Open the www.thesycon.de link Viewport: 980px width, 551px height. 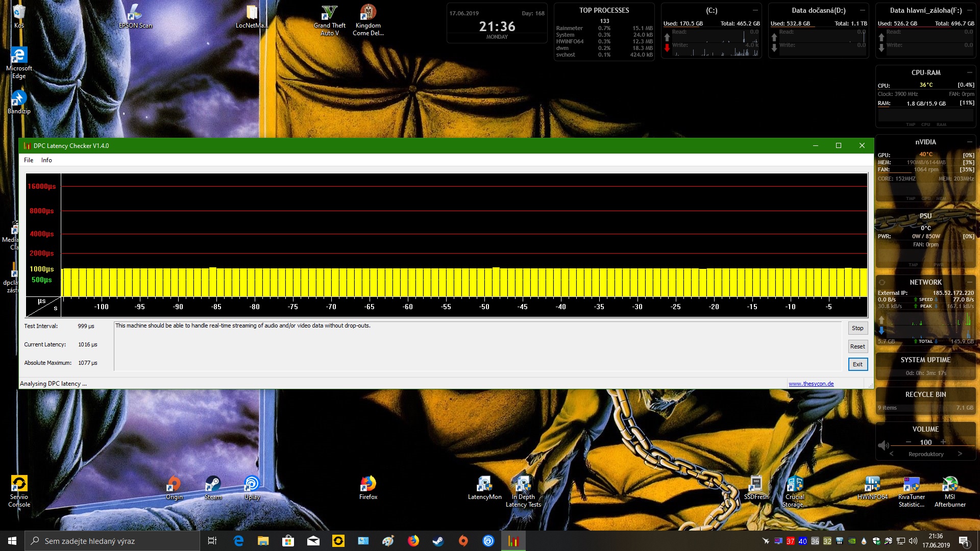tap(811, 384)
